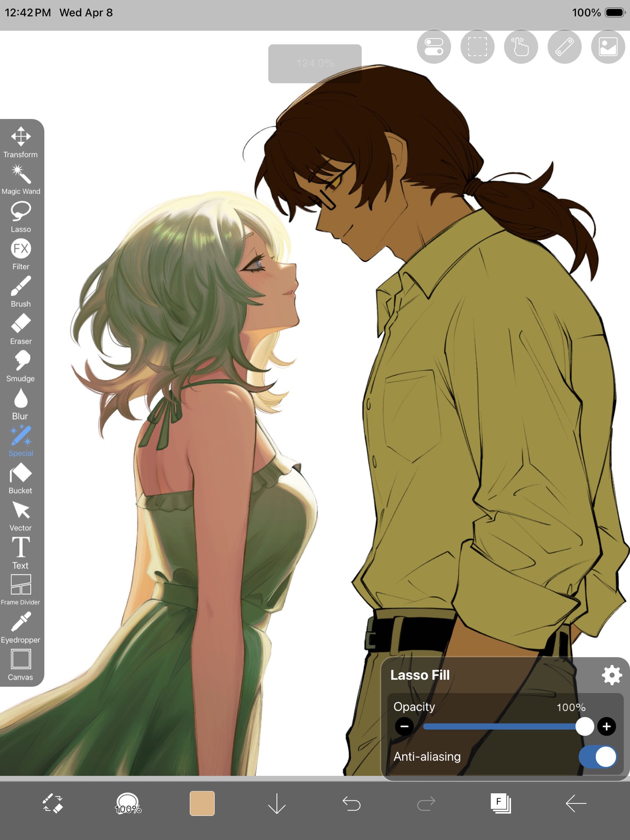Switch between brush and eraser
Image resolution: width=630 pixels, height=840 pixels.
(53, 803)
